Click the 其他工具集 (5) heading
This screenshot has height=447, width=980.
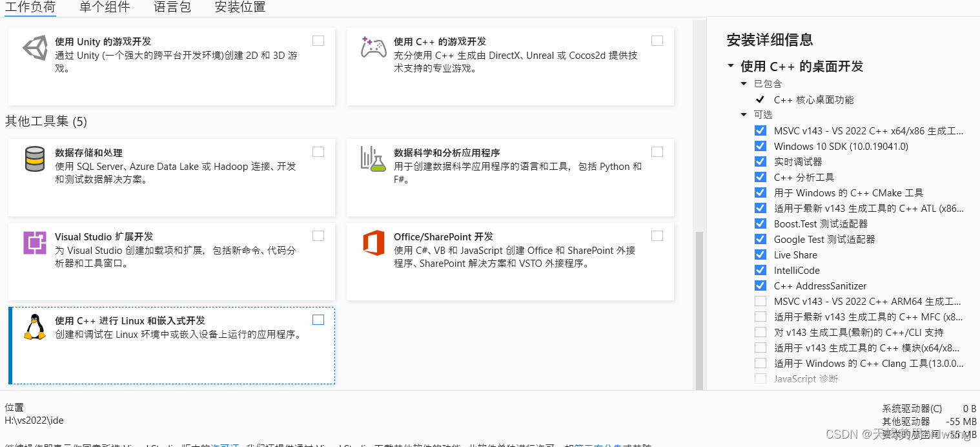pyautogui.click(x=46, y=121)
